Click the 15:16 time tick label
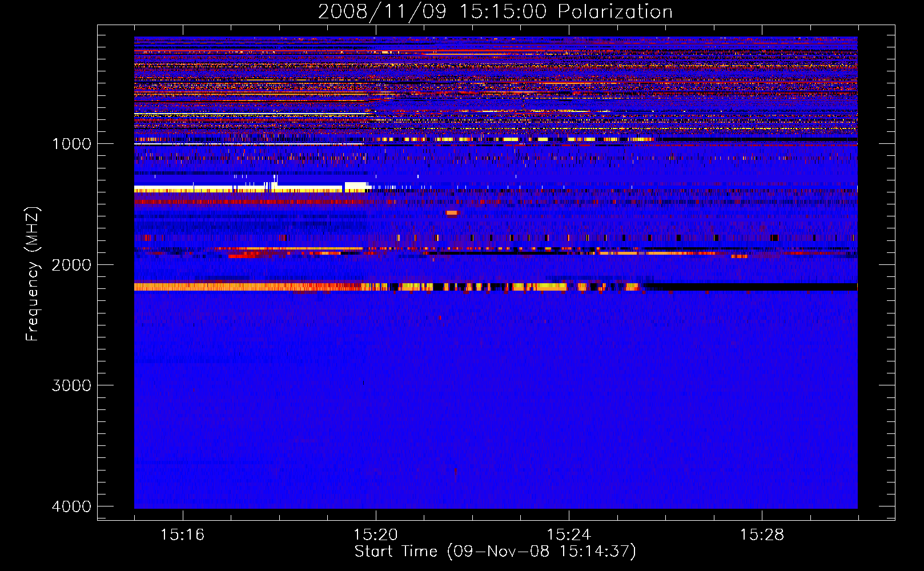This screenshot has width=924, height=571. [x=182, y=535]
